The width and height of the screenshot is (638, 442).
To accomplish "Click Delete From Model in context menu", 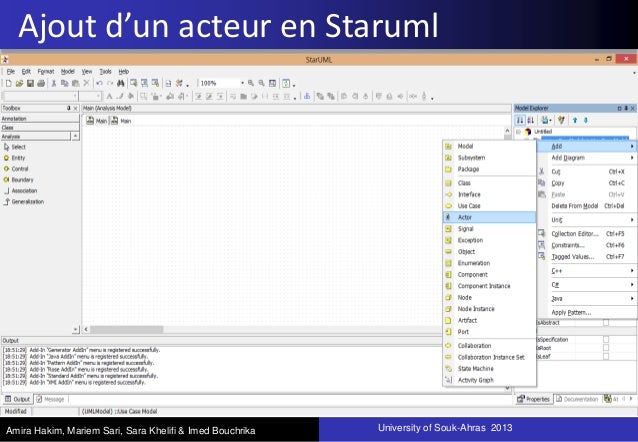I will tap(588, 206).
